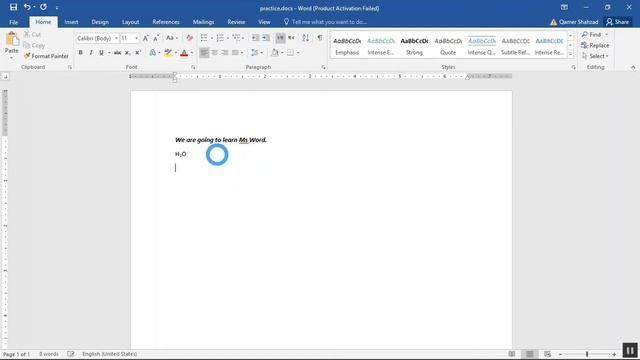This screenshot has height=360, width=640.
Task: Apply the Borders icon
Action: coord(290,53)
